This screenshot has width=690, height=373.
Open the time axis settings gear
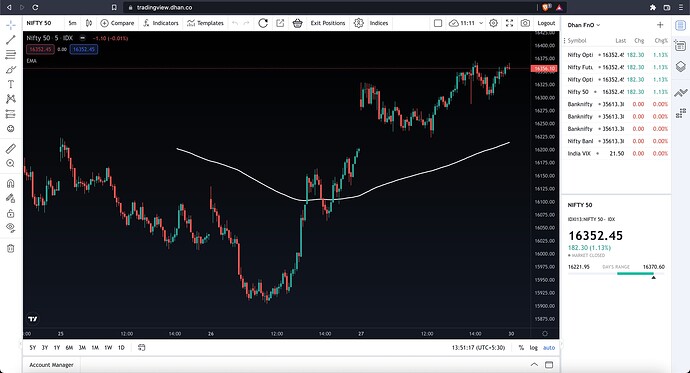click(x=545, y=333)
